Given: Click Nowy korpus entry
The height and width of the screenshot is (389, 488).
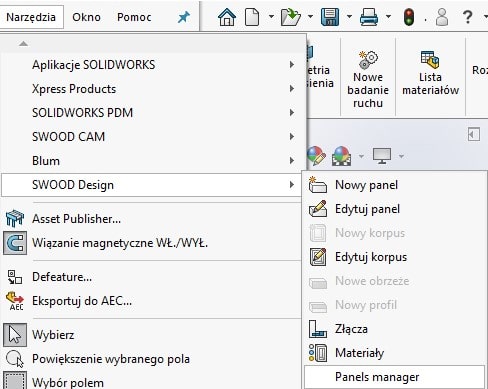Looking at the screenshot, I should tap(394, 233).
